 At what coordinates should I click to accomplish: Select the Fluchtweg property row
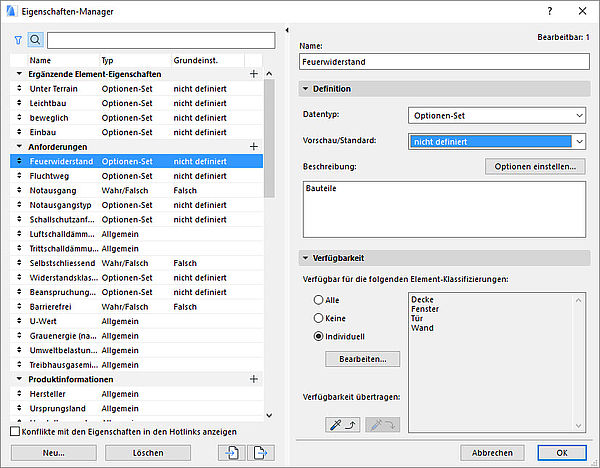point(60,175)
